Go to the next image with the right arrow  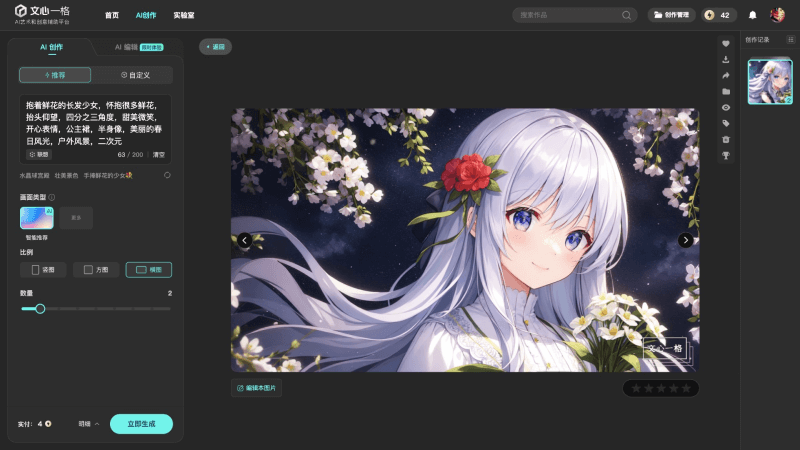point(685,240)
